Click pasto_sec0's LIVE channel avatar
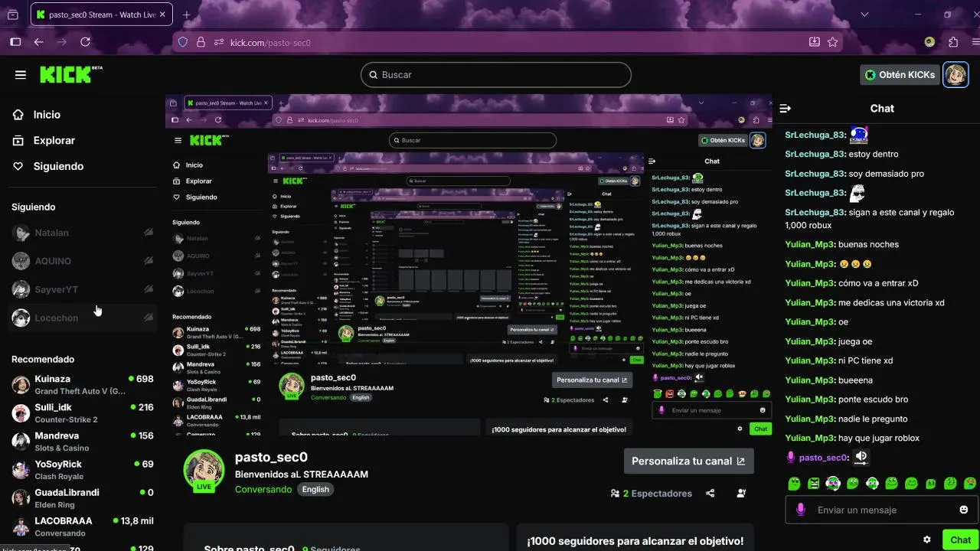 coord(204,470)
